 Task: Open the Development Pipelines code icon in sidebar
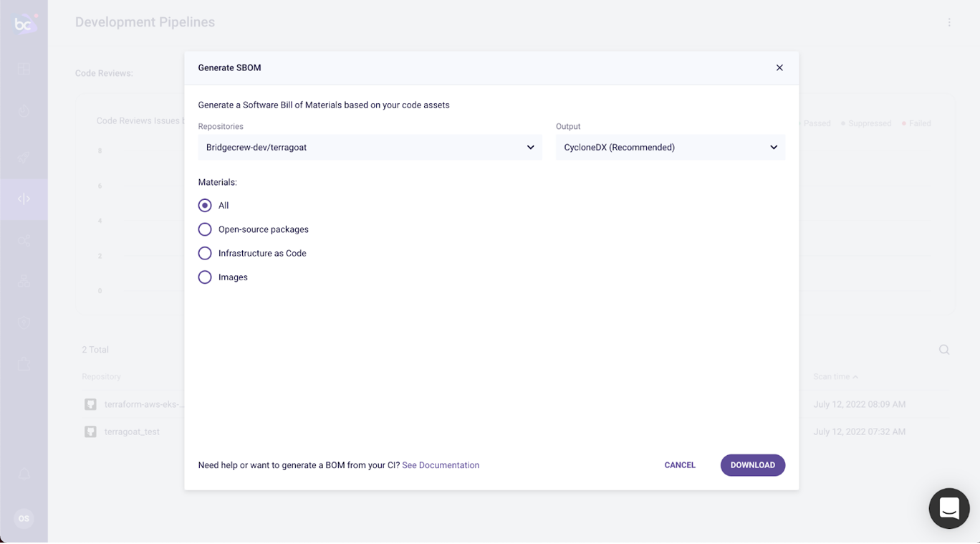click(24, 199)
